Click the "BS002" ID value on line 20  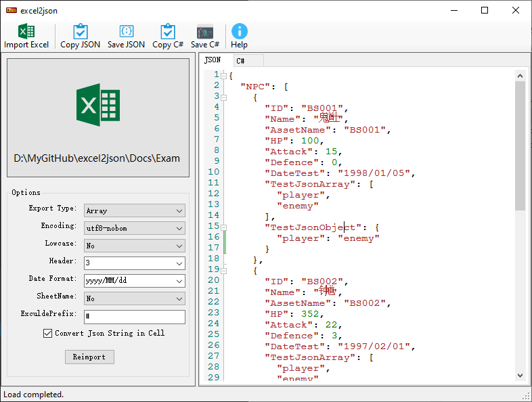click(322, 282)
